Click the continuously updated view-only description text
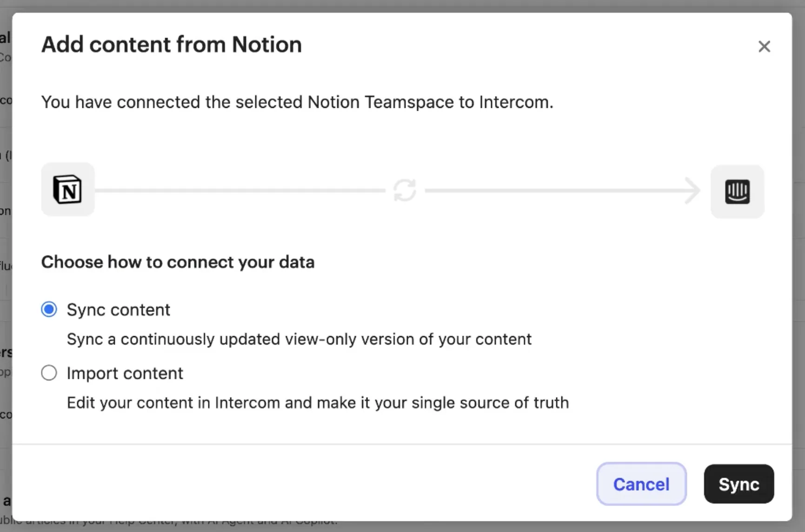The width and height of the screenshot is (805, 532). point(299,339)
